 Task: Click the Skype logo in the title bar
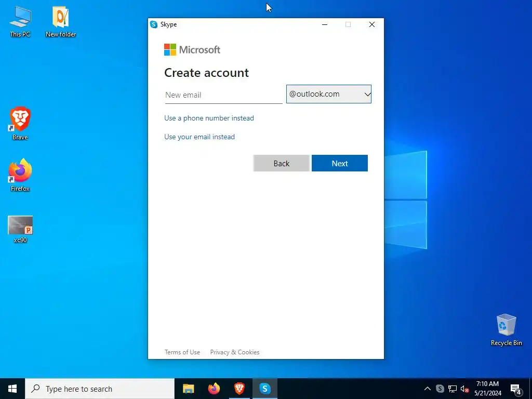click(154, 24)
